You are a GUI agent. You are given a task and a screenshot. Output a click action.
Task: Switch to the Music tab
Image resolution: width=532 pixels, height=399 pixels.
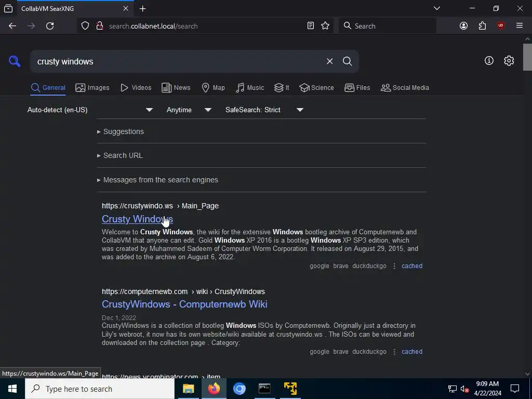click(250, 87)
